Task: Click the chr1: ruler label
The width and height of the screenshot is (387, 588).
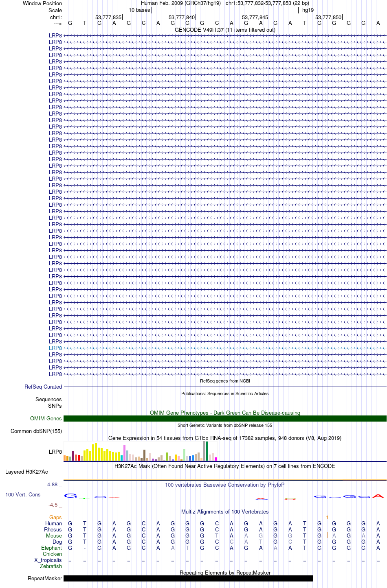Action: [56, 17]
